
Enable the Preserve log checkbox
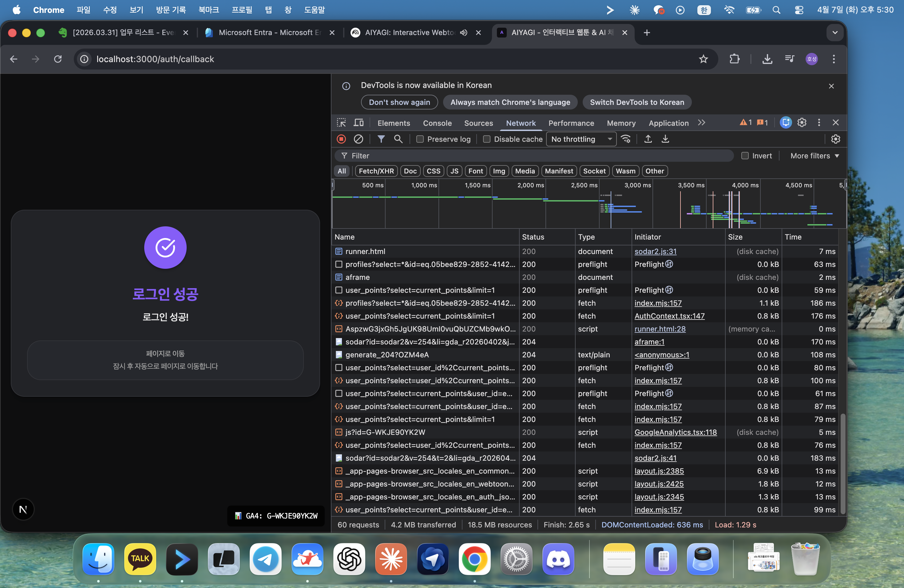coord(420,139)
